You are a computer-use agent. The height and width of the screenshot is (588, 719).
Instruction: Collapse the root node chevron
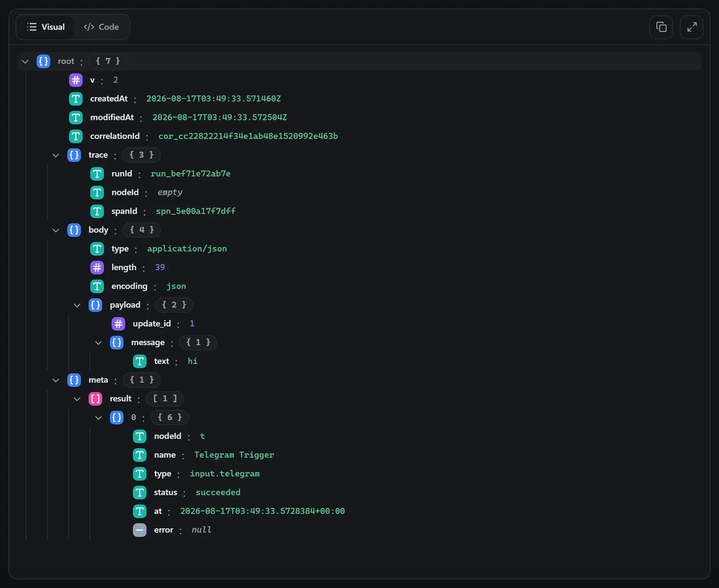25,61
